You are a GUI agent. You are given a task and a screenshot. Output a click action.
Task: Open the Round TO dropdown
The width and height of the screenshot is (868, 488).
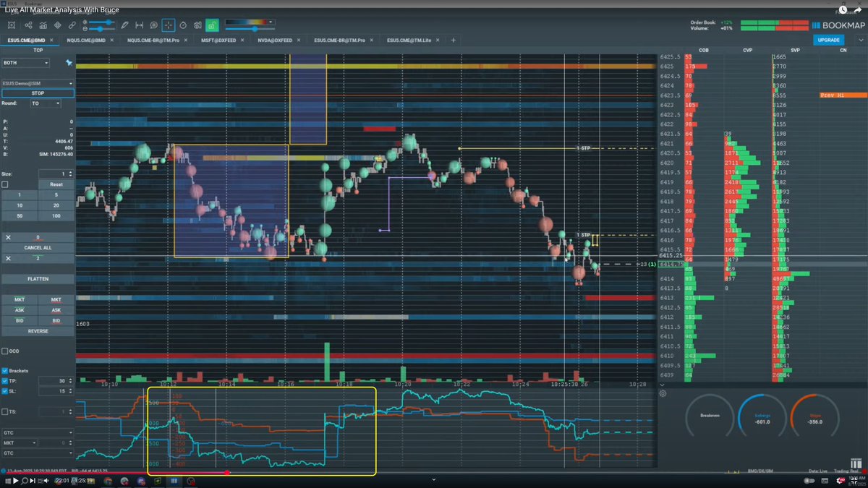(x=46, y=103)
